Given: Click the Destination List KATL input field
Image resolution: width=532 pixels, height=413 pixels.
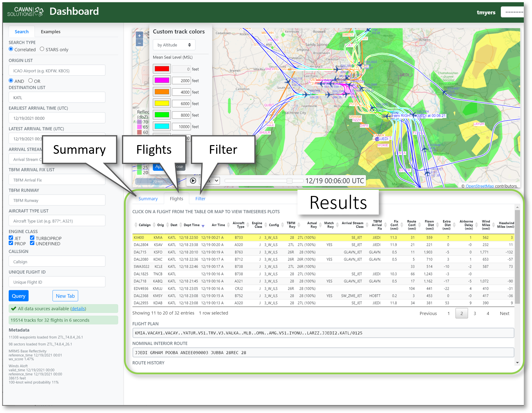Looking at the screenshot, I should coord(57,97).
